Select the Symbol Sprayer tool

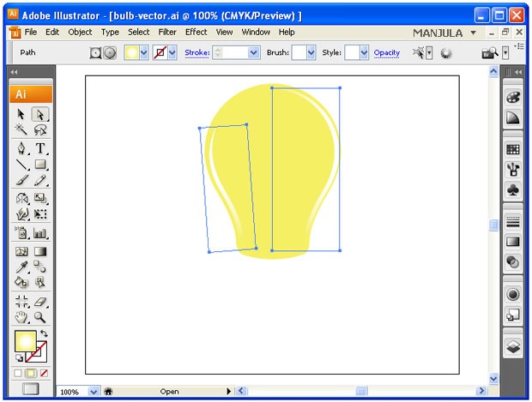(21, 233)
